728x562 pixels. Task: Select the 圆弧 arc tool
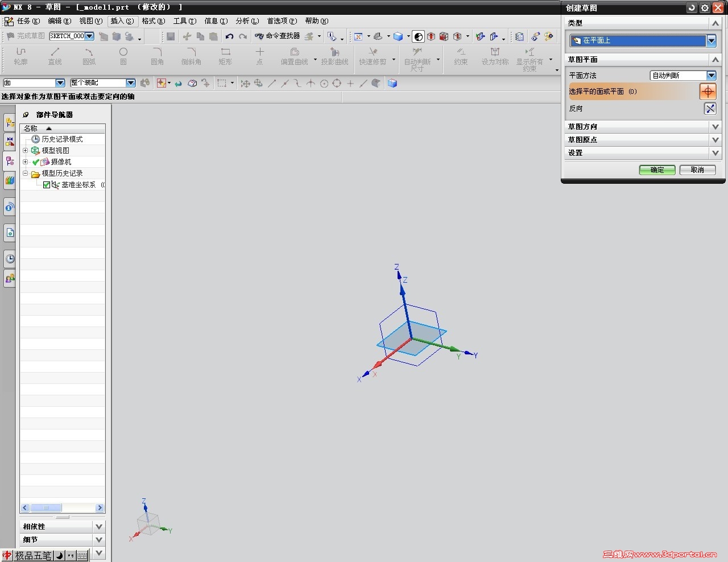click(89, 56)
